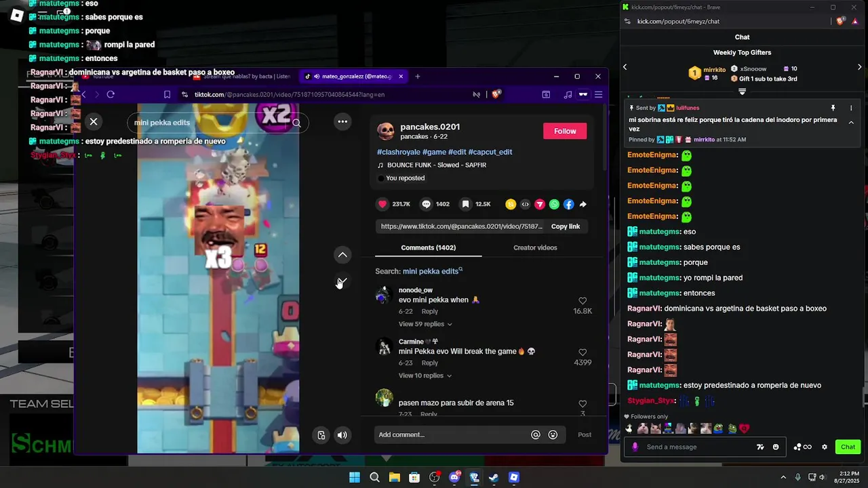This screenshot has width=868, height=488.
Task: Open emoji picker in comment box
Action: pos(553,434)
